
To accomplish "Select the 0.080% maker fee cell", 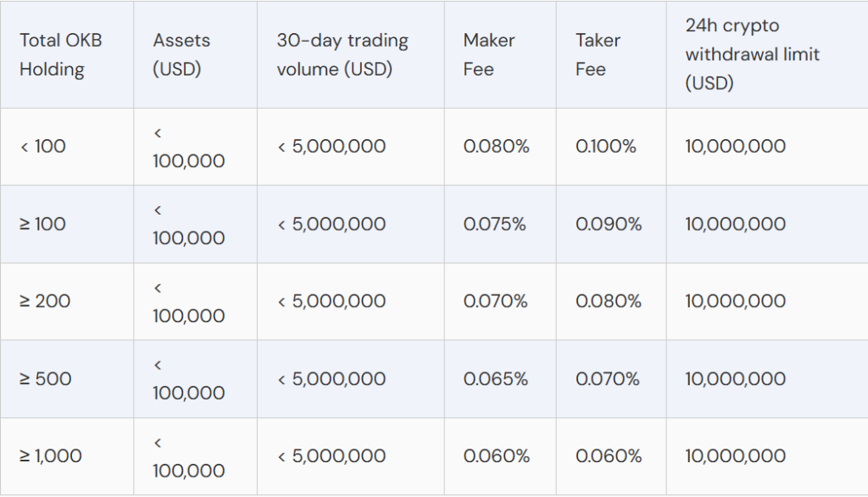I will tap(496, 147).
